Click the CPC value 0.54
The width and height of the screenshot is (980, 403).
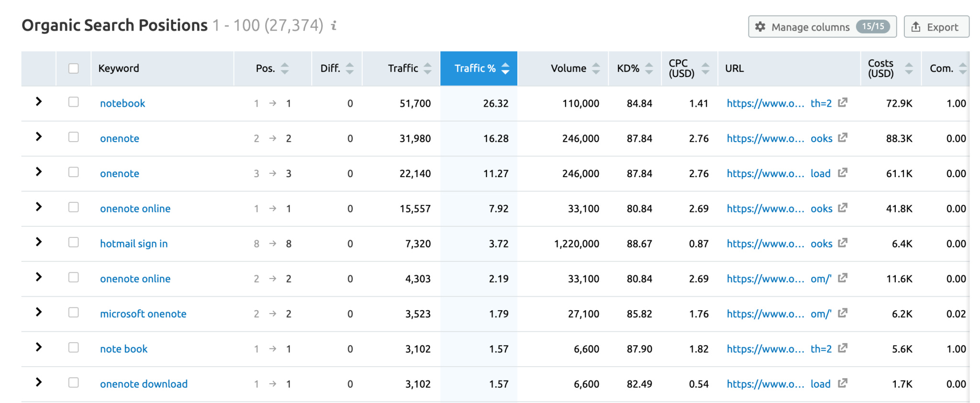(x=699, y=384)
